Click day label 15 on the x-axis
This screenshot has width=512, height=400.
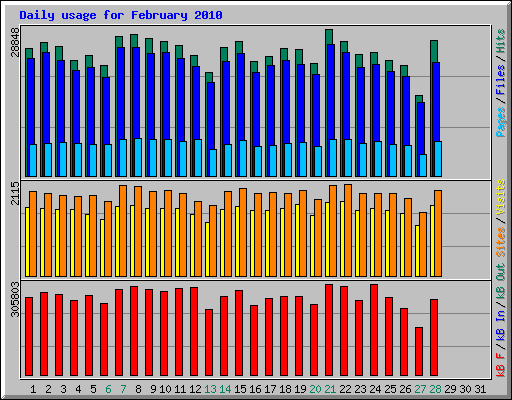point(240,389)
